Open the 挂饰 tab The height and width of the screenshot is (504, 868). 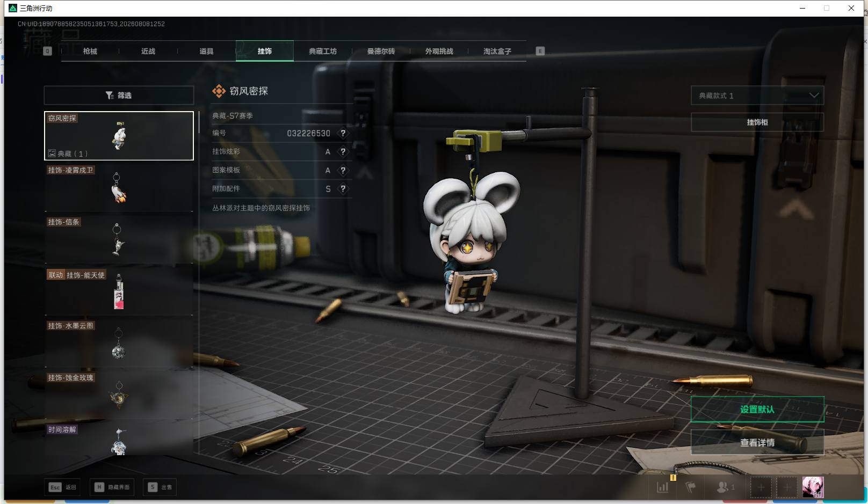[265, 51]
